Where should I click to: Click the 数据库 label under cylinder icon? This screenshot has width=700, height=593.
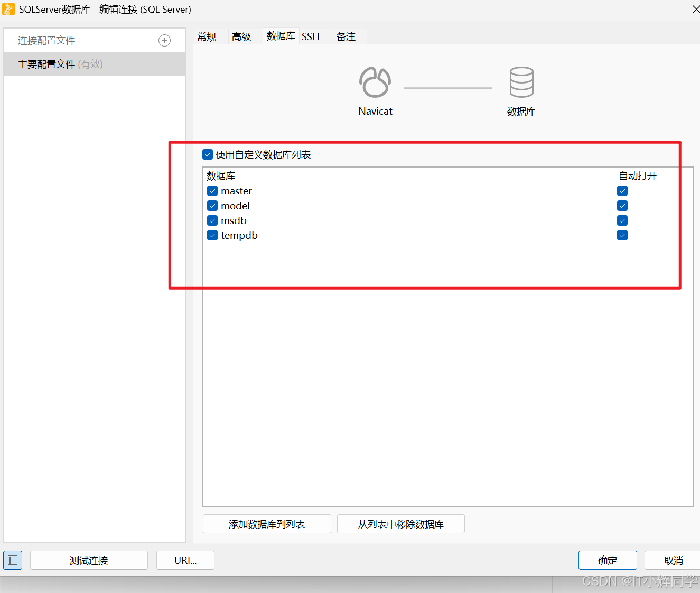pos(521,112)
